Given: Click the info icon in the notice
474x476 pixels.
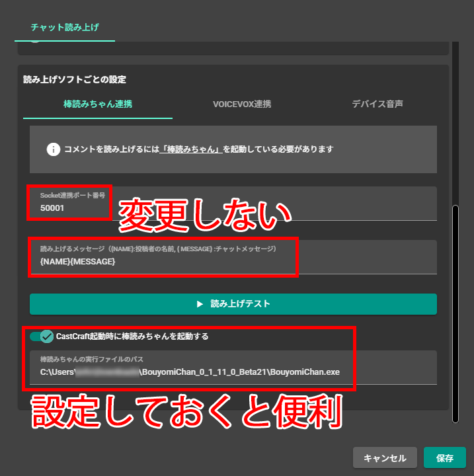Looking at the screenshot, I should [x=53, y=149].
